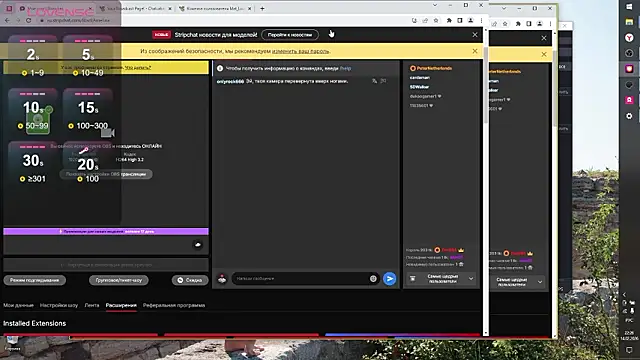Click the stripchat address bar URL

78,20
